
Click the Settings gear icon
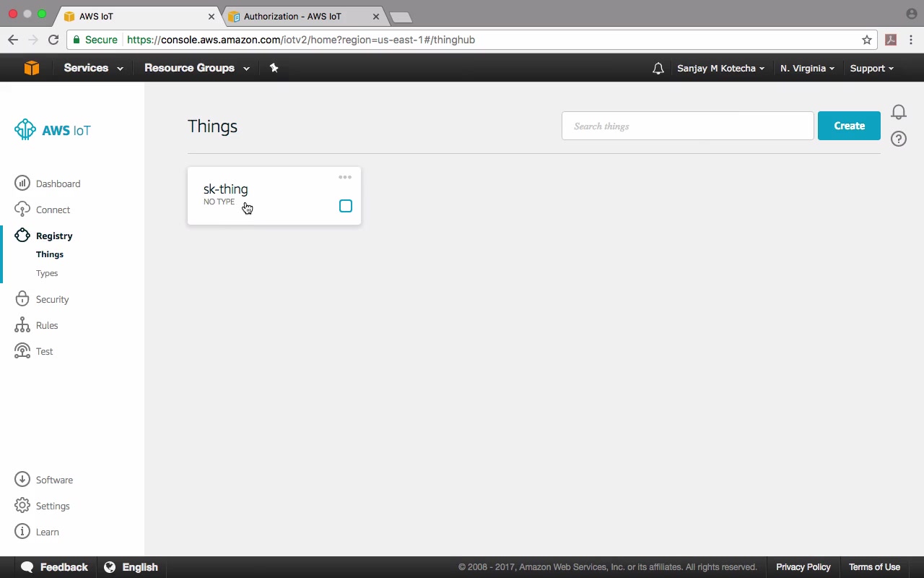coord(22,506)
